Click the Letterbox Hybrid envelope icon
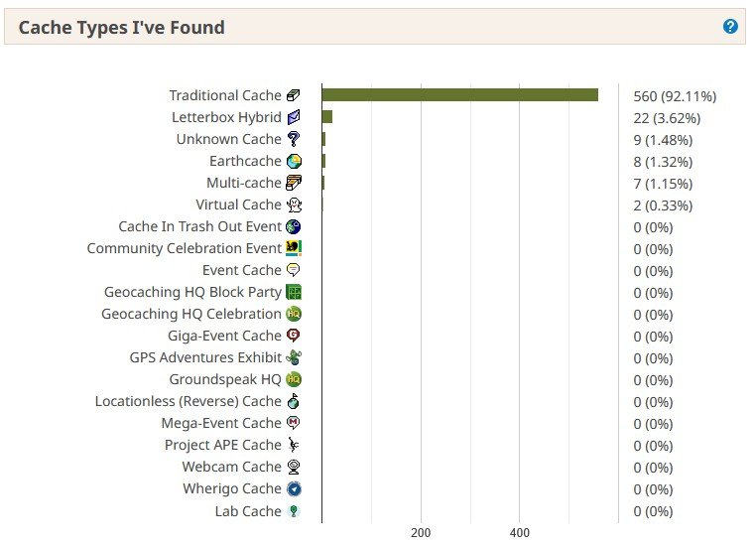This screenshot has height=547, width=756. [293, 117]
